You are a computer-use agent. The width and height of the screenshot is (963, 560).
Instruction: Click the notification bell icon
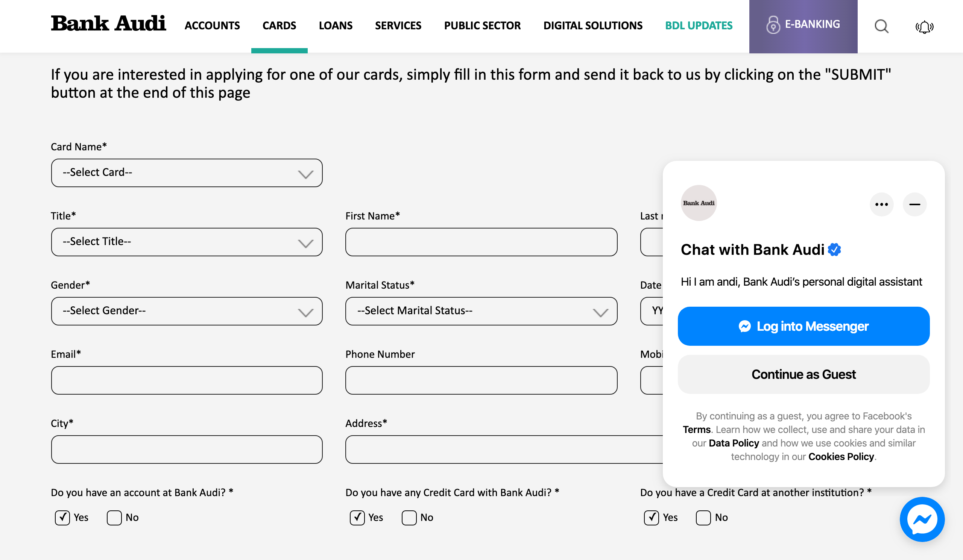coord(924,27)
